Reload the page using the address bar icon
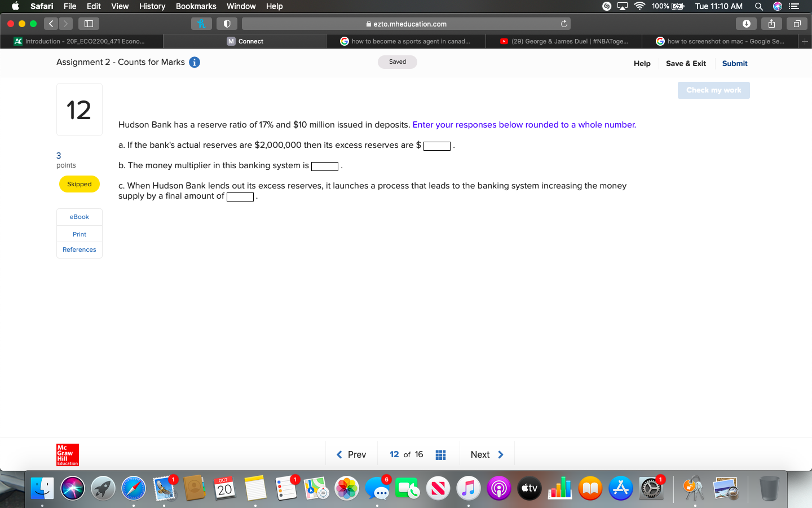 click(564, 23)
